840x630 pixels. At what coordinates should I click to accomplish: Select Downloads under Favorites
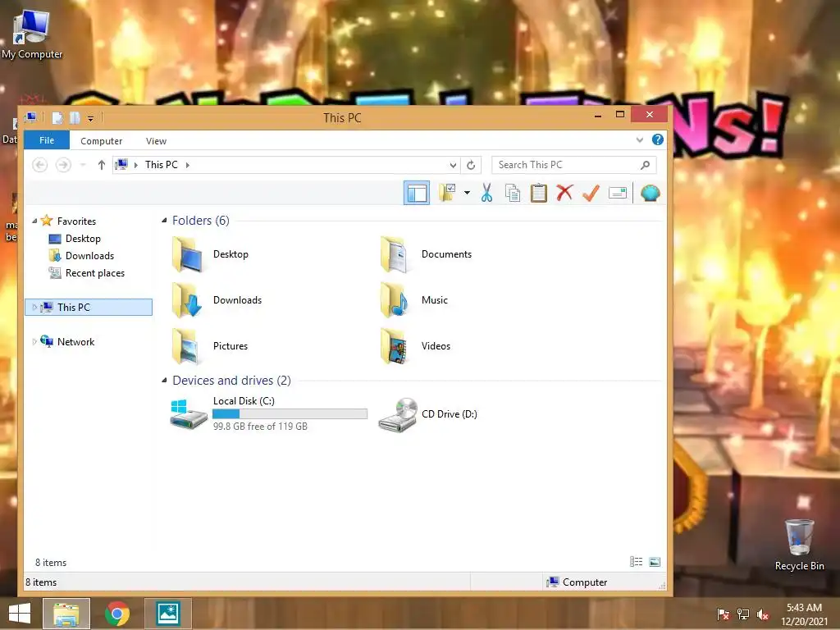89,256
